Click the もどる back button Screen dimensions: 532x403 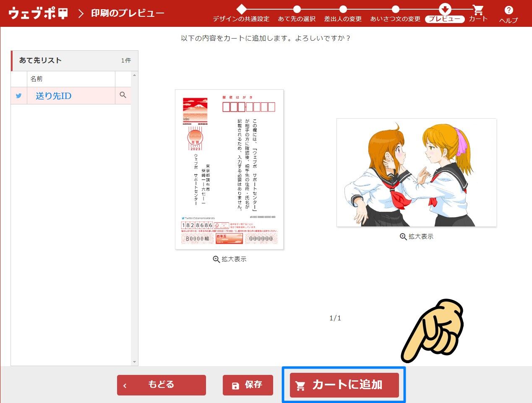162,385
